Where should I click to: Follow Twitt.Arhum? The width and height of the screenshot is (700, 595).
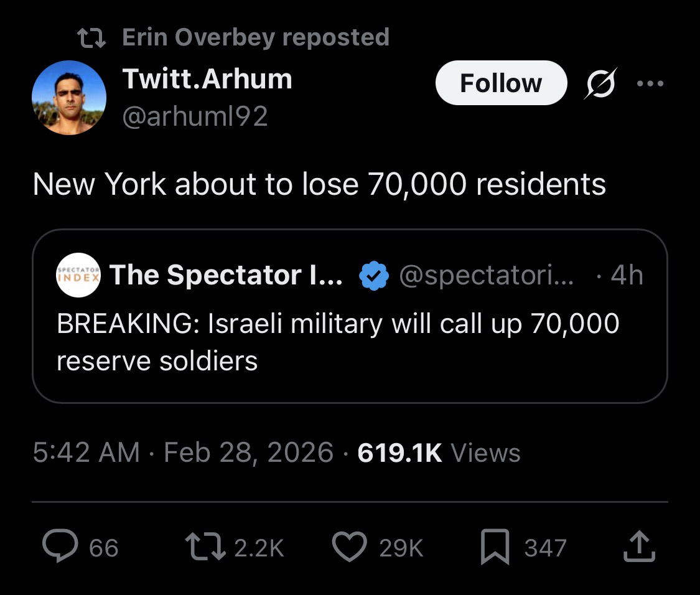coord(501,83)
